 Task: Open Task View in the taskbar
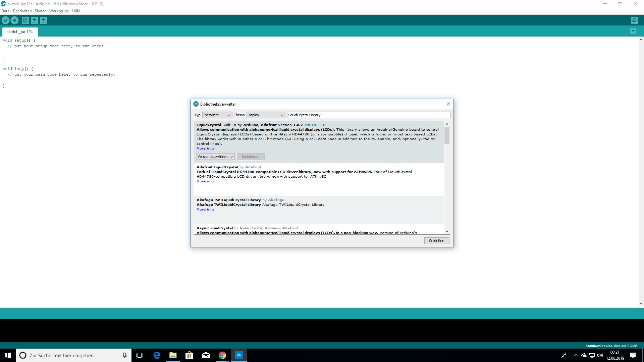coord(140,355)
